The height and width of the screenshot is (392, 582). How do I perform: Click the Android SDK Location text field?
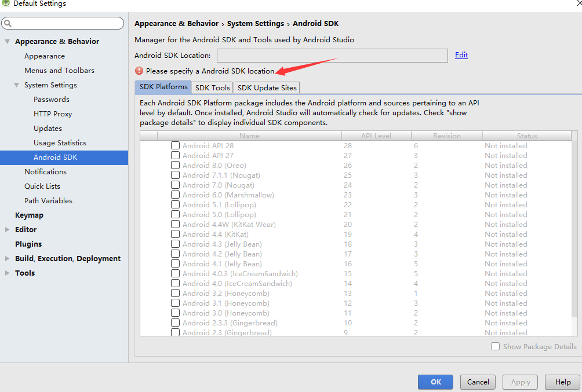[332, 56]
